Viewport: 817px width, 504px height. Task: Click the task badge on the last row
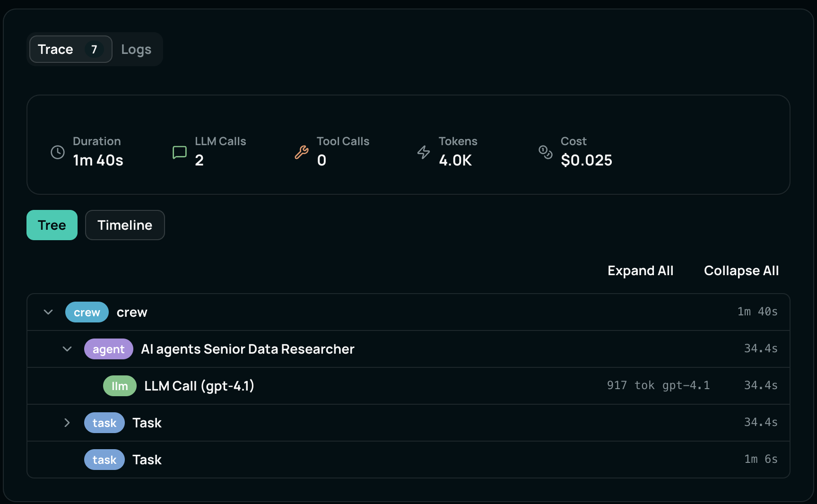coord(104,460)
